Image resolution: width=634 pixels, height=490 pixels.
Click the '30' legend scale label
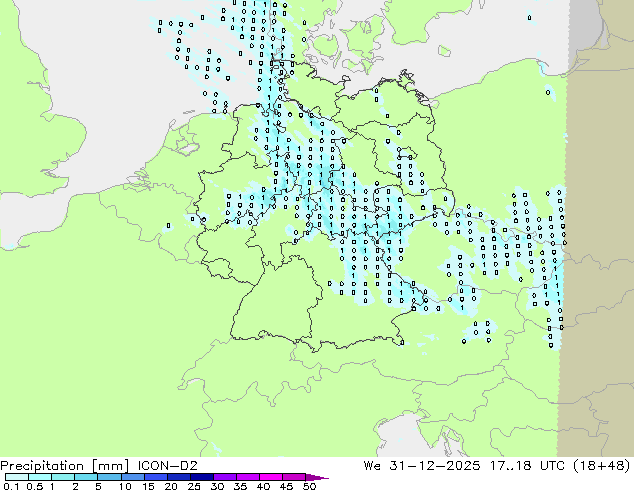[217, 486]
